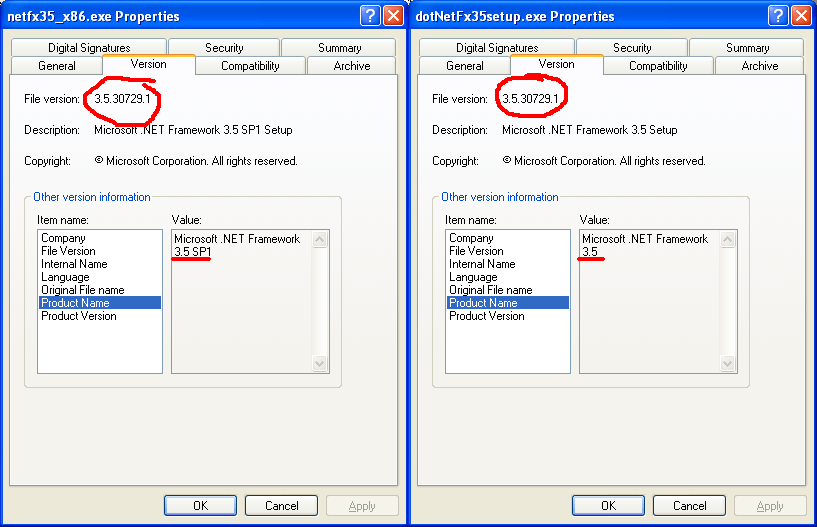Click copyright text in dotNetFx35setup.exe Properties
Viewport: 817px width, 527px height.
point(604,161)
